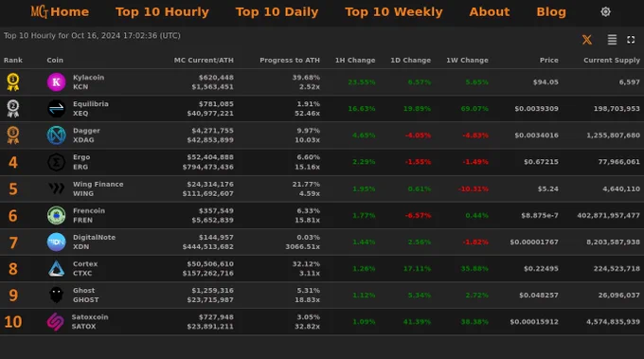Sort by 1W Change column
The width and height of the screenshot is (644, 359).
coord(468,60)
